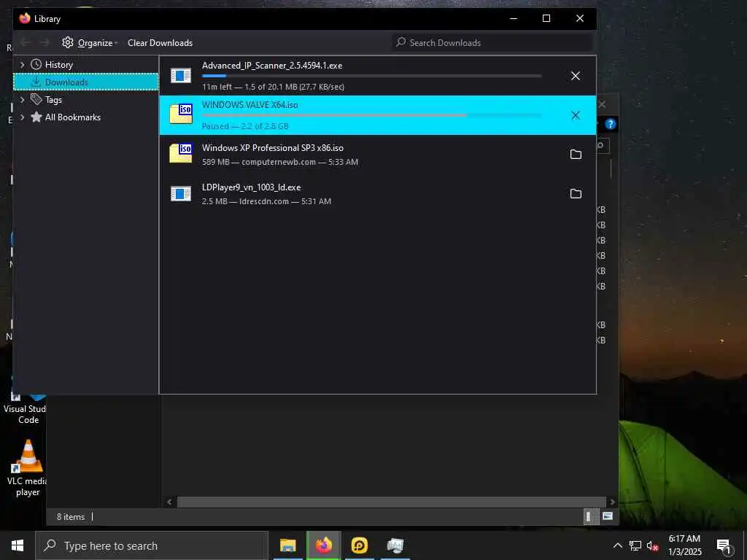This screenshot has height=560, width=747.
Task: Click the help icon in background window
Action: 611,124
